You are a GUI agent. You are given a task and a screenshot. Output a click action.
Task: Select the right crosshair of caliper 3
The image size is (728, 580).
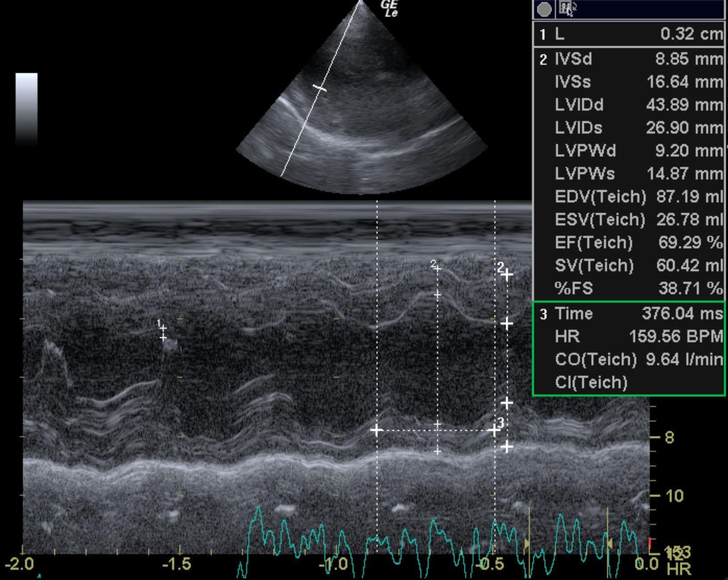(x=494, y=430)
